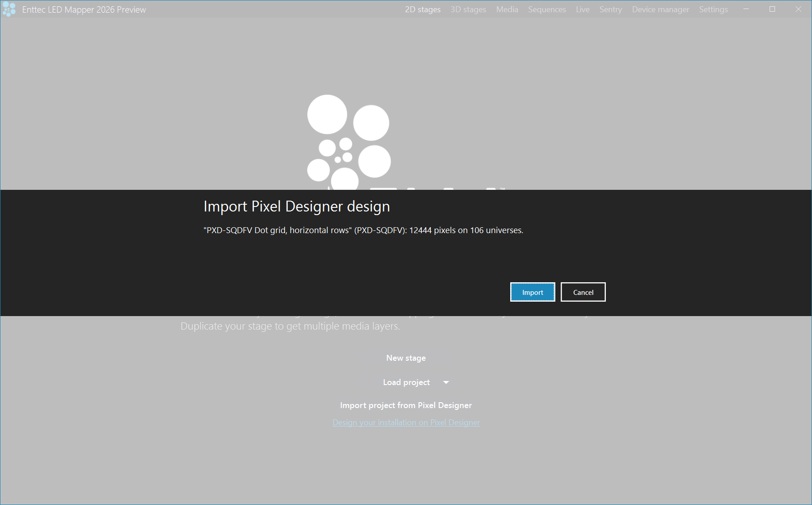The image size is (812, 505).
Task: Select the Live tab
Action: click(582, 9)
